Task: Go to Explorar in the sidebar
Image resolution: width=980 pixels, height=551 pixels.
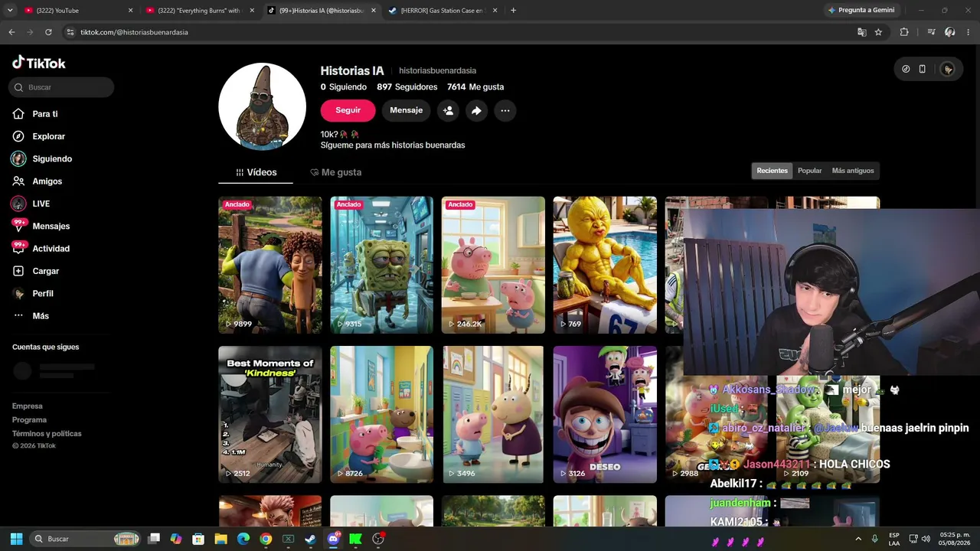Action: point(48,136)
